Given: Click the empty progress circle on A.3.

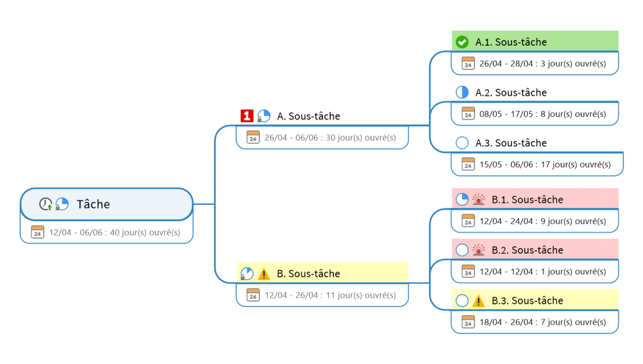Looking at the screenshot, I should [462, 143].
